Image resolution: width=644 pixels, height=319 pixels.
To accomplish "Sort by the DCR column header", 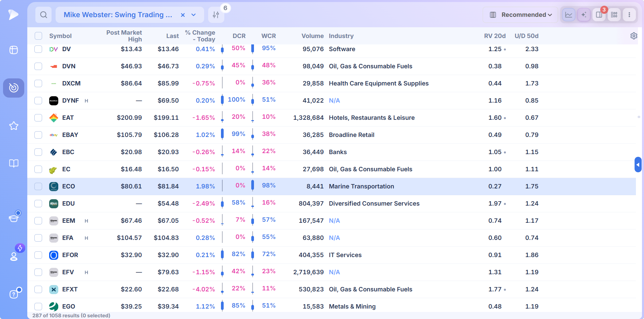I will 239,36.
